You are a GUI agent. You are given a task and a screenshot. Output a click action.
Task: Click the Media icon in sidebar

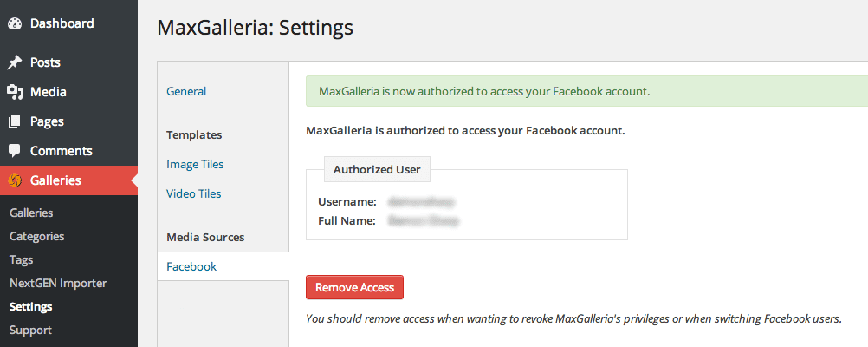pyautogui.click(x=15, y=92)
